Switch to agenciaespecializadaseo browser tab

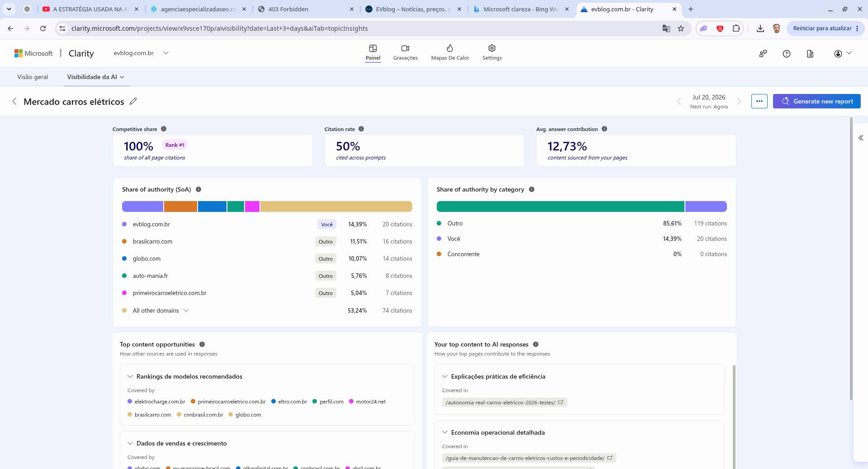coord(199,9)
